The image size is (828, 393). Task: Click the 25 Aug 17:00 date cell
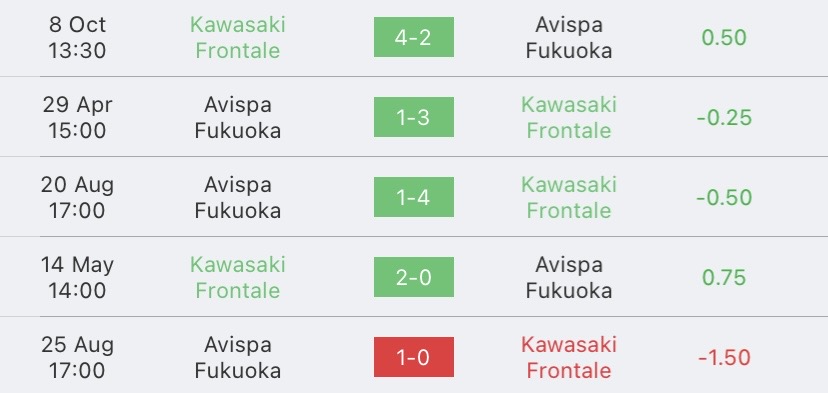[77, 357]
